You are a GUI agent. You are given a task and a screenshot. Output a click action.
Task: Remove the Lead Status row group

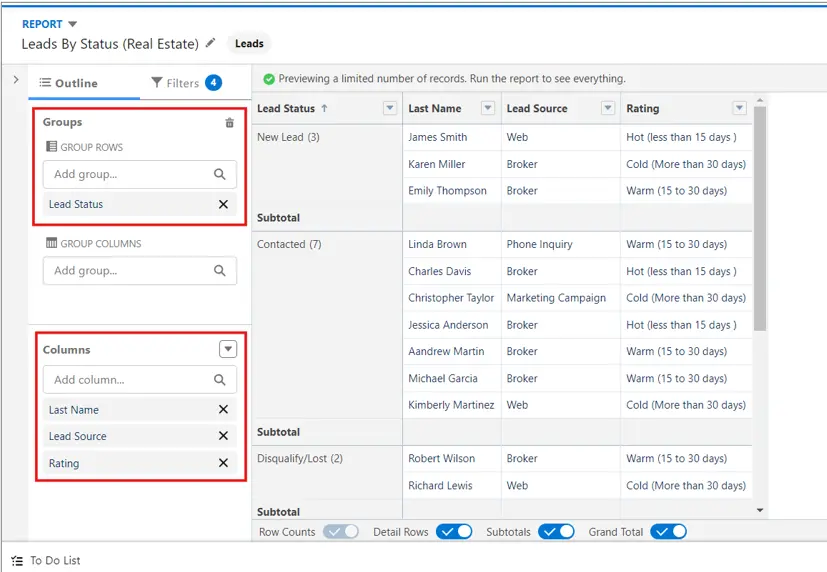pyautogui.click(x=223, y=205)
